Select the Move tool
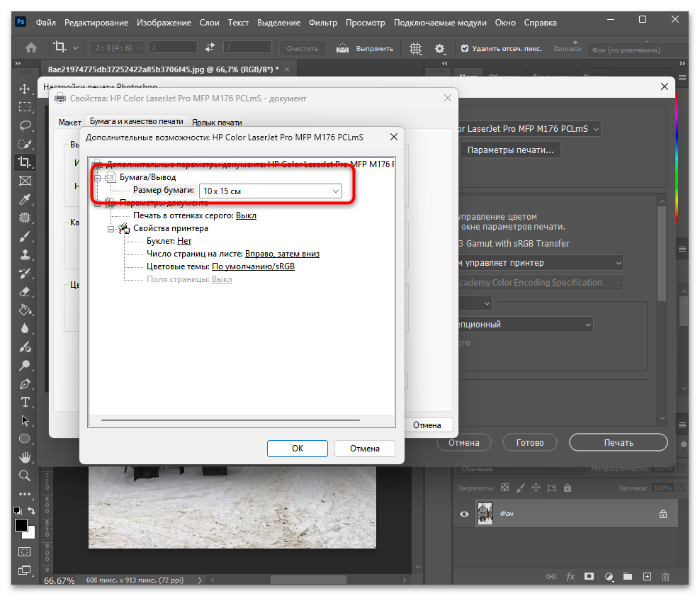 (x=25, y=89)
